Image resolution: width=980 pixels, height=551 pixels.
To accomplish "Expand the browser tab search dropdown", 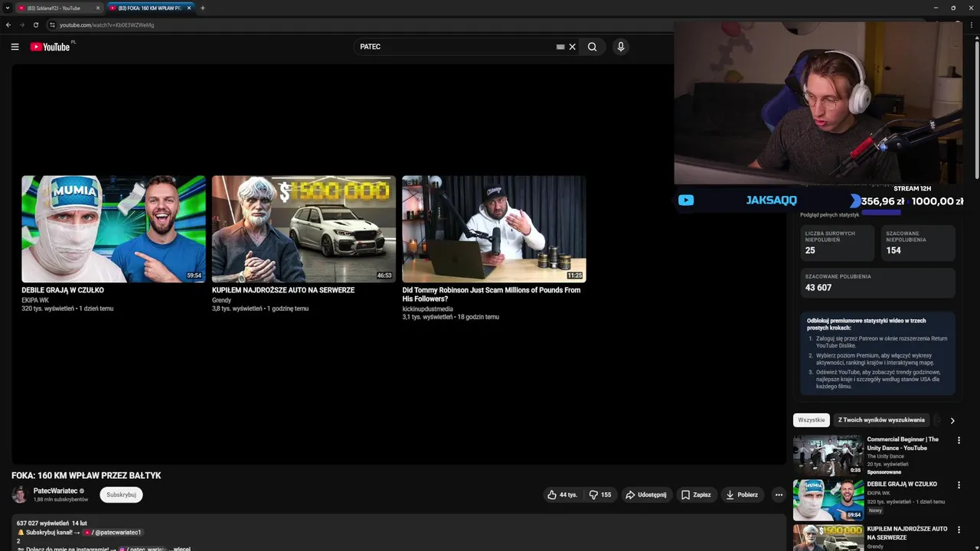I will pyautogui.click(x=7, y=8).
